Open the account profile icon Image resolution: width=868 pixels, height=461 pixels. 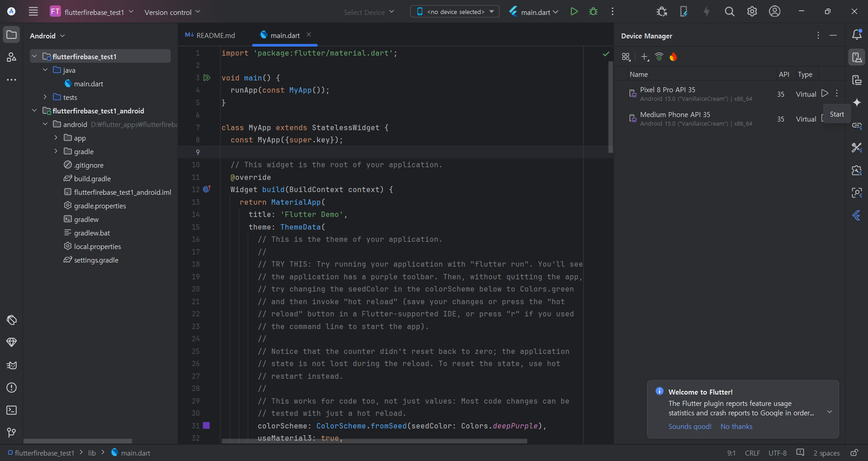pyautogui.click(x=775, y=12)
